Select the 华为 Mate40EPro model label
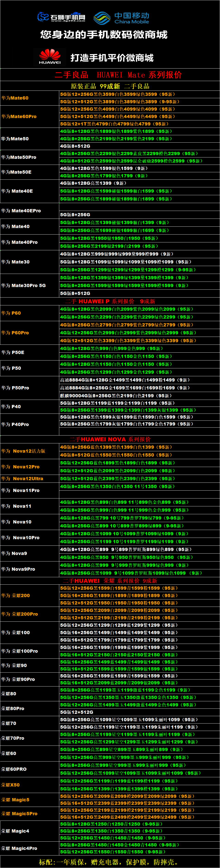 coord(21,211)
